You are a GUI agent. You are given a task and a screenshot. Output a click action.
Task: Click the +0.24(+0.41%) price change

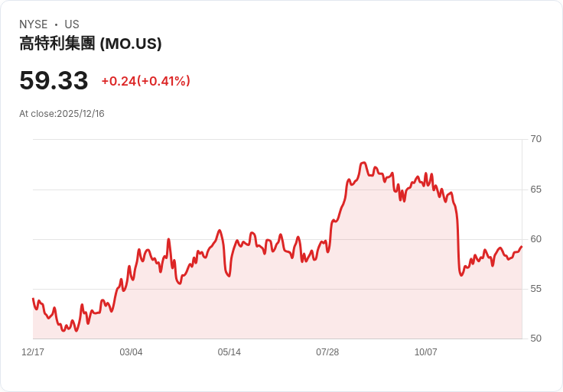[x=145, y=81]
